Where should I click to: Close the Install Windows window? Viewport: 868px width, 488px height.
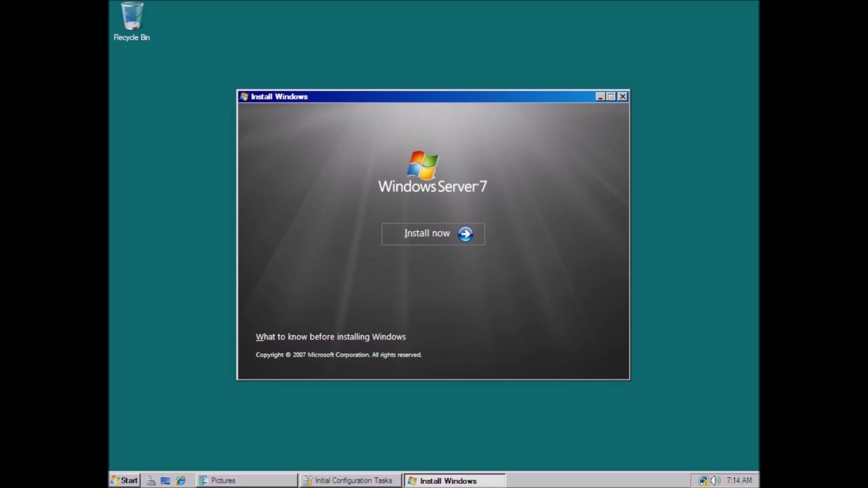pos(623,97)
